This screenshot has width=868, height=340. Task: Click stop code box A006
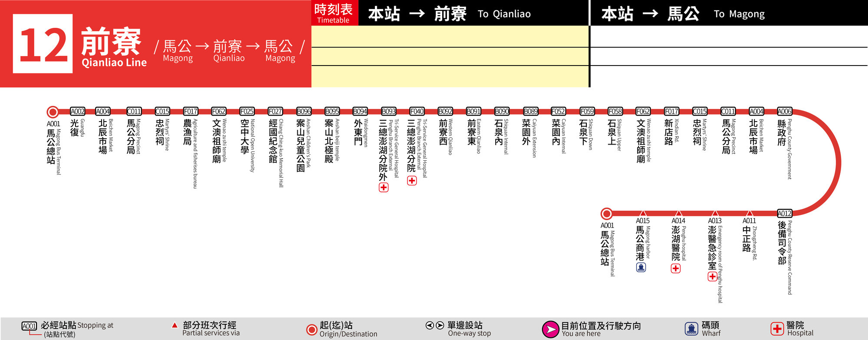coord(784,112)
